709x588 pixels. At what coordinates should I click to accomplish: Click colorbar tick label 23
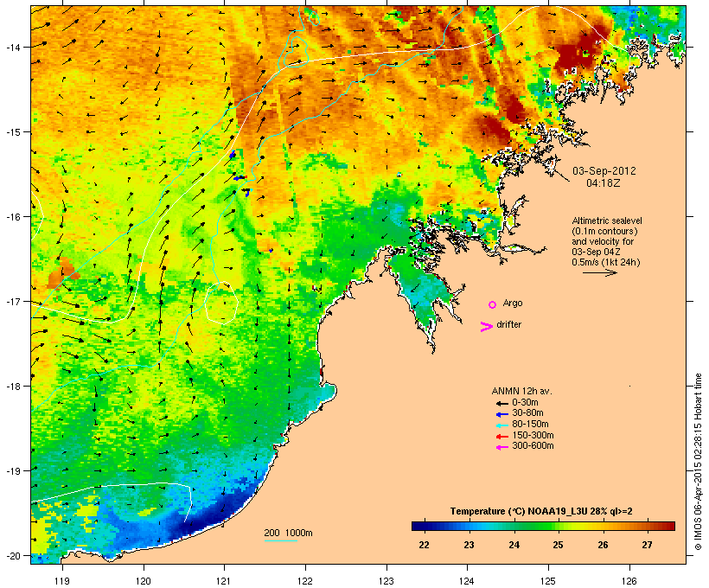coord(469,545)
